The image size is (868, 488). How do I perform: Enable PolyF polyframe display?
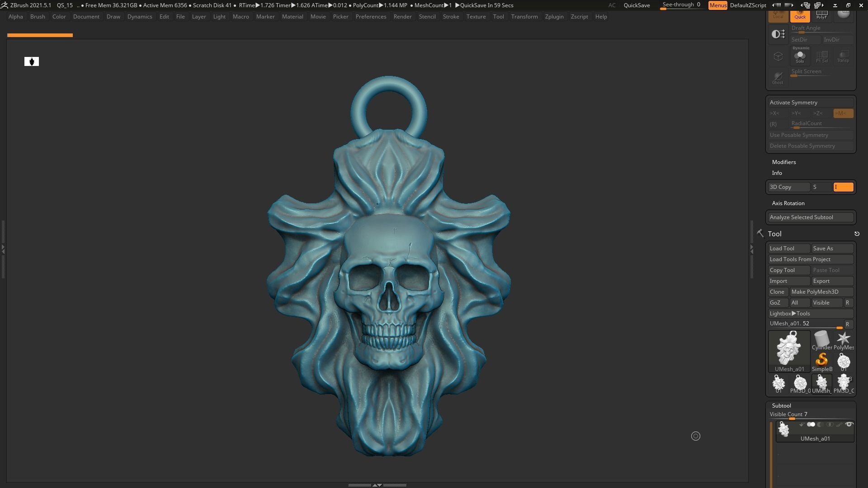tap(821, 16)
